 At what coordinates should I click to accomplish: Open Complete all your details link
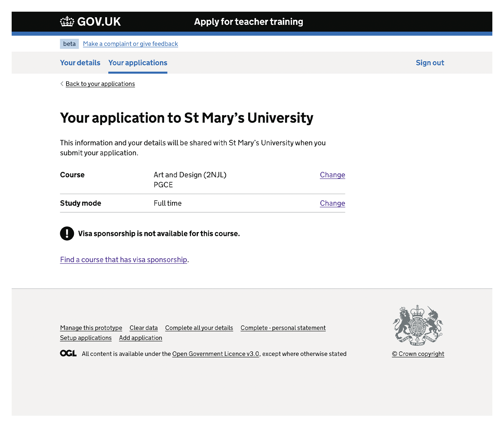tap(199, 328)
